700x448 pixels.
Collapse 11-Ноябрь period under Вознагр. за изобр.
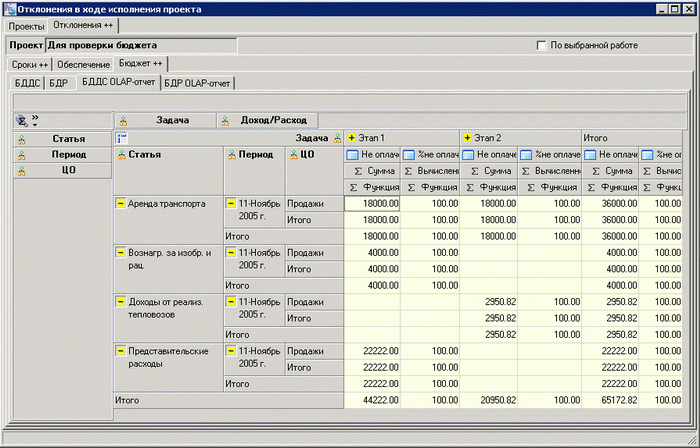pyautogui.click(x=231, y=253)
